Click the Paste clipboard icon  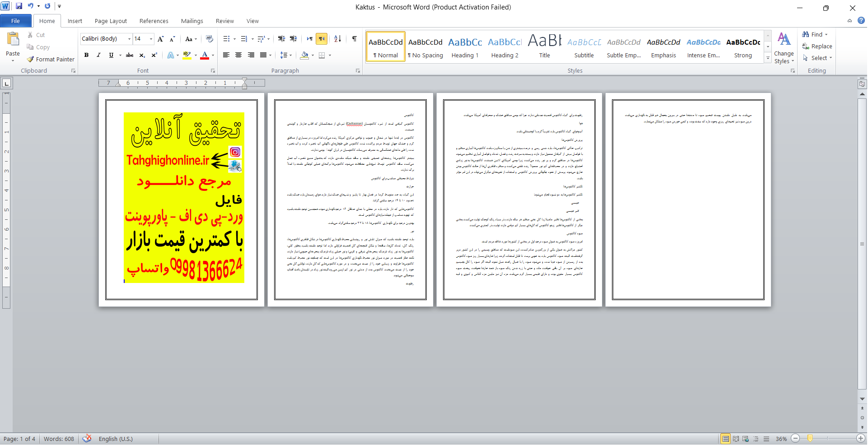13,39
